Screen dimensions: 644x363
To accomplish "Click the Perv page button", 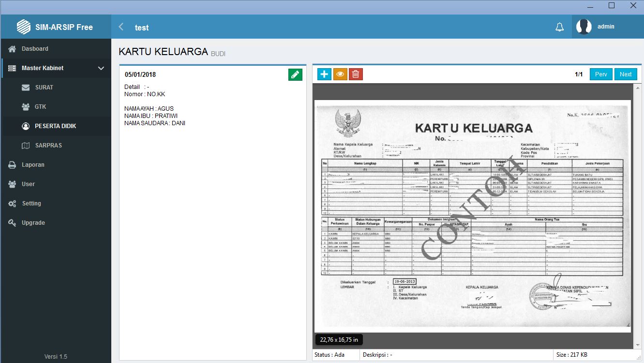I will click(x=601, y=74).
